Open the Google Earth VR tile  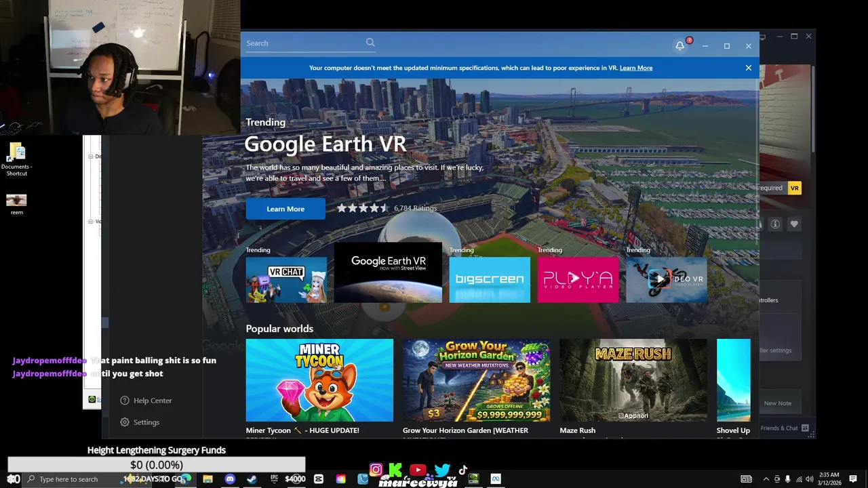388,272
